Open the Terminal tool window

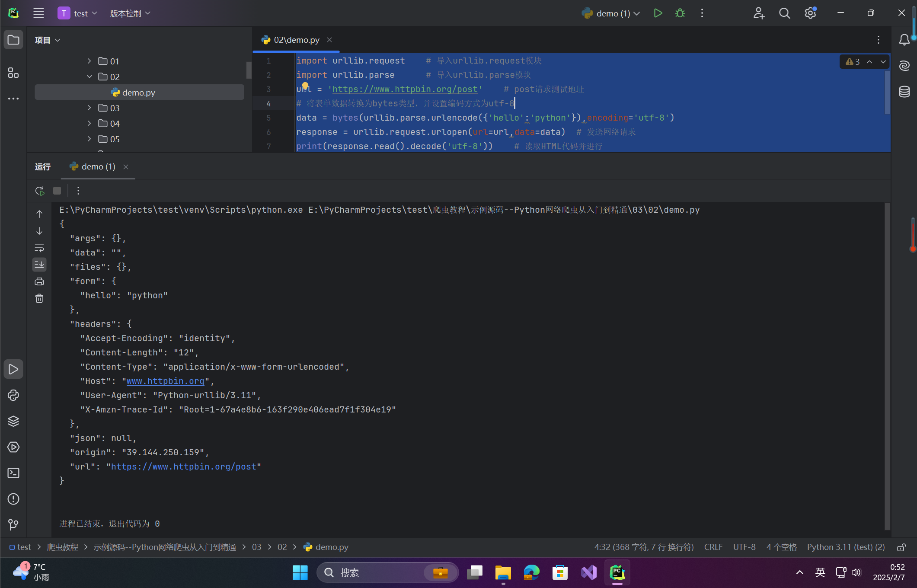[13, 473]
